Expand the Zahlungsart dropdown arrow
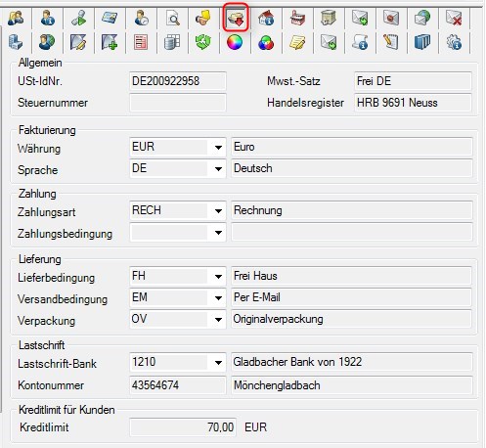The height and width of the screenshot is (448, 486). tap(218, 211)
